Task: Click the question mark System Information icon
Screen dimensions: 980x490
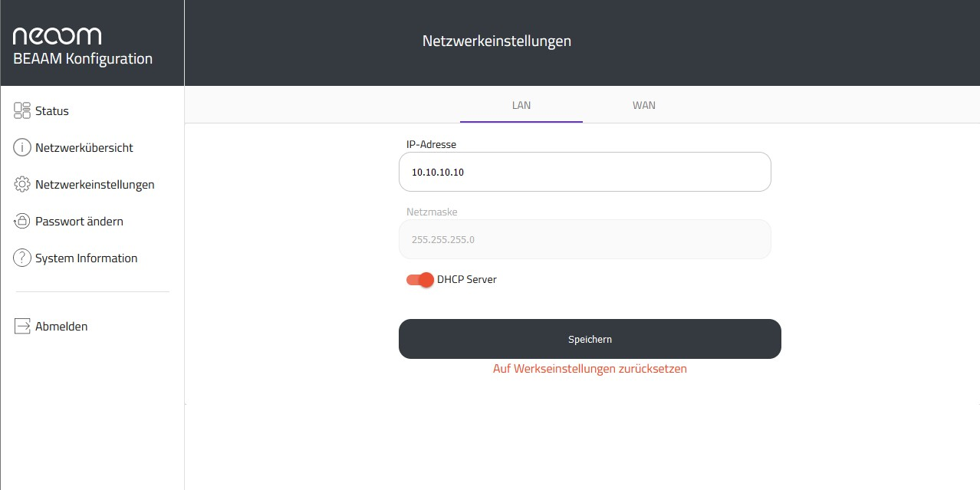Action: [x=22, y=258]
